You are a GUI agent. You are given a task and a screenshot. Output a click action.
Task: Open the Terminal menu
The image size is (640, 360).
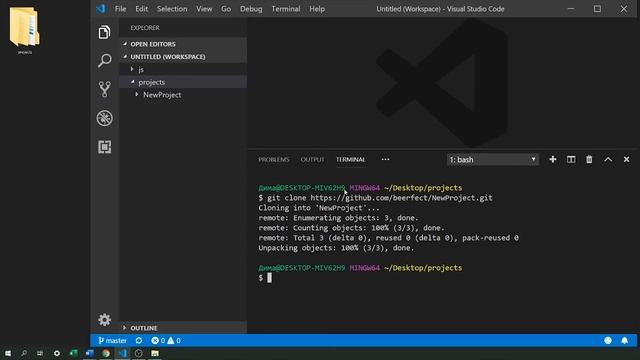(x=286, y=9)
